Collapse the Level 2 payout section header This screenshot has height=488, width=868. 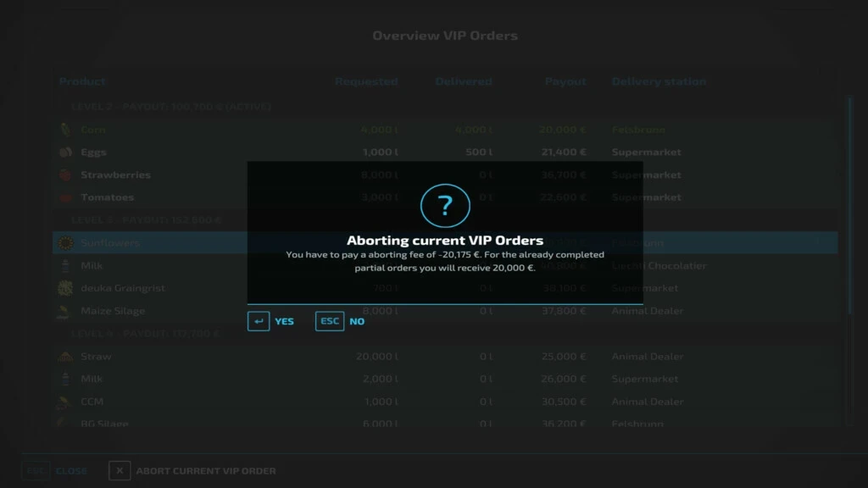(x=170, y=107)
